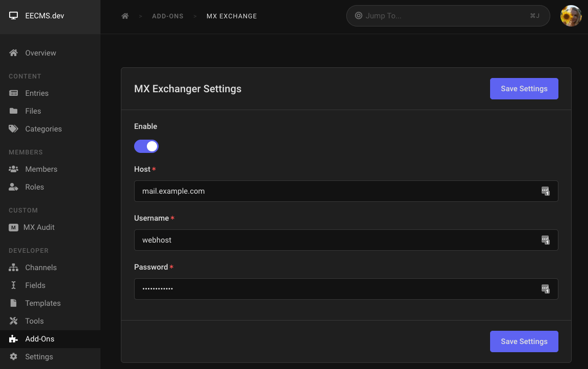Click the breadcrumb home icon
The height and width of the screenshot is (369, 588).
(125, 16)
